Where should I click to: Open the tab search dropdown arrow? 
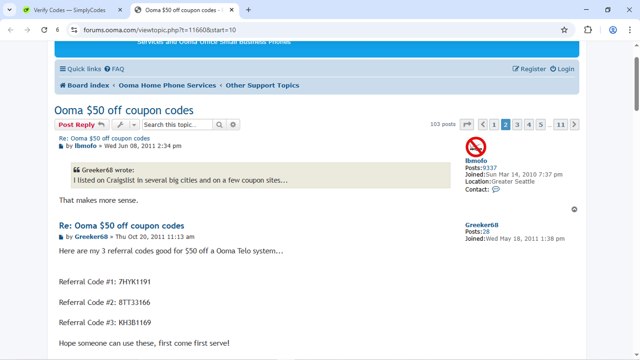click(x=9, y=10)
